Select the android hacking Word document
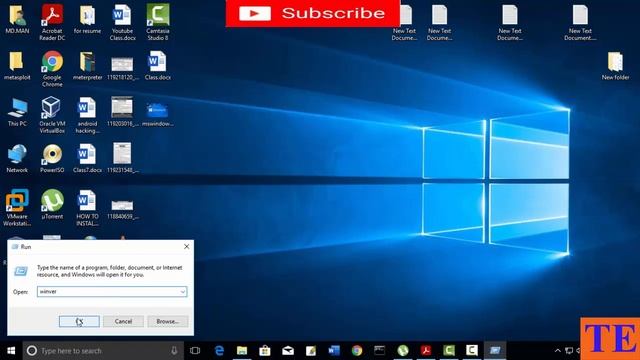Image resolution: width=640 pixels, height=360 pixels. tap(87, 115)
